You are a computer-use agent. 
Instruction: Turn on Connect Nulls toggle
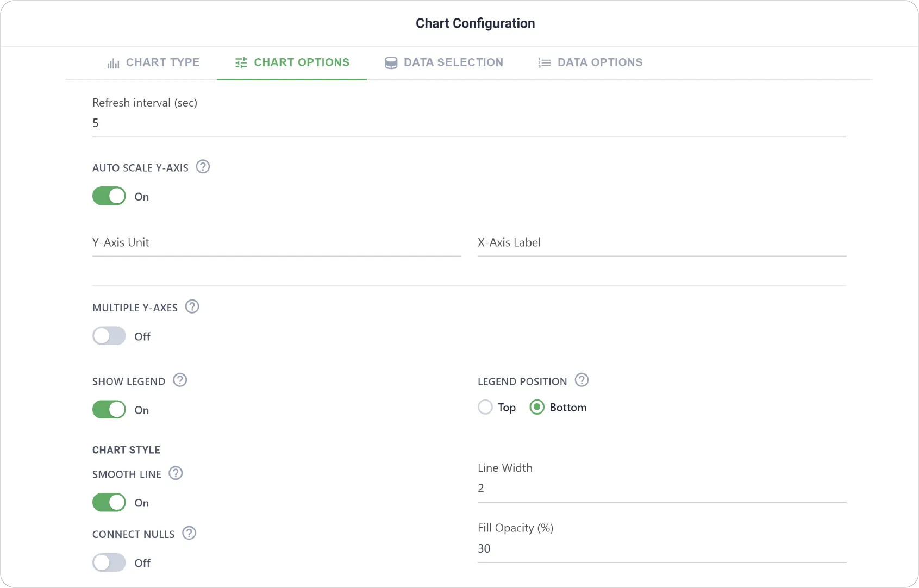coord(109,562)
